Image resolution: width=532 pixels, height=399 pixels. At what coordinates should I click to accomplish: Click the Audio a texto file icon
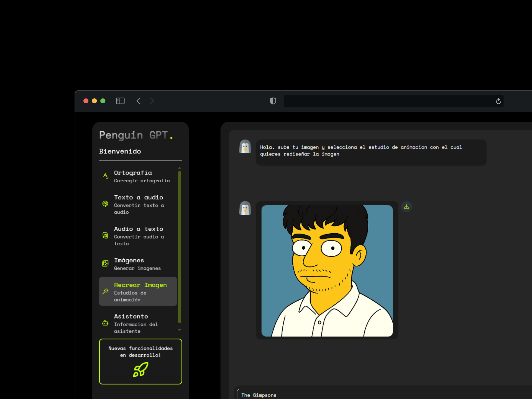(x=105, y=236)
